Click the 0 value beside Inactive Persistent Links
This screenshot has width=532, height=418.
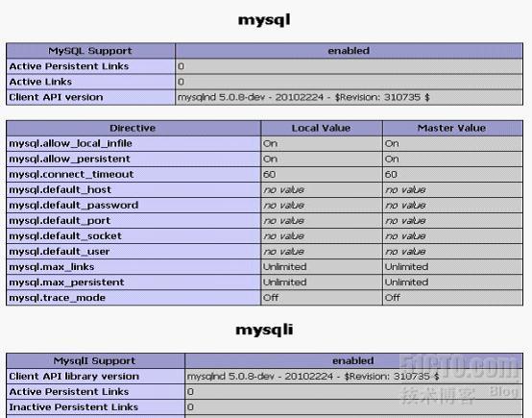[x=190, y=407]
